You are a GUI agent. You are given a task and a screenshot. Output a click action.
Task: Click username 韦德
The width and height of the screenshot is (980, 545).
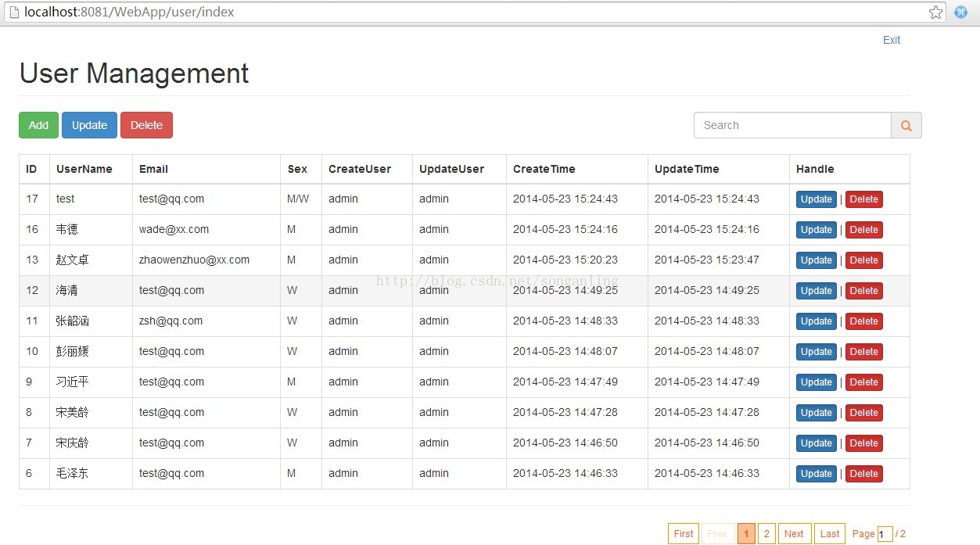(67, 229)
